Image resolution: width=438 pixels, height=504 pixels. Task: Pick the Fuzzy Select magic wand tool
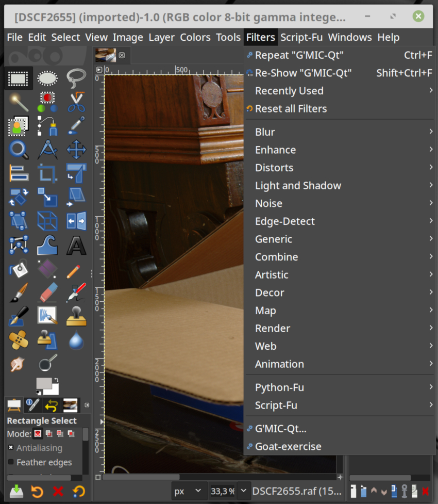pos(19,102)
